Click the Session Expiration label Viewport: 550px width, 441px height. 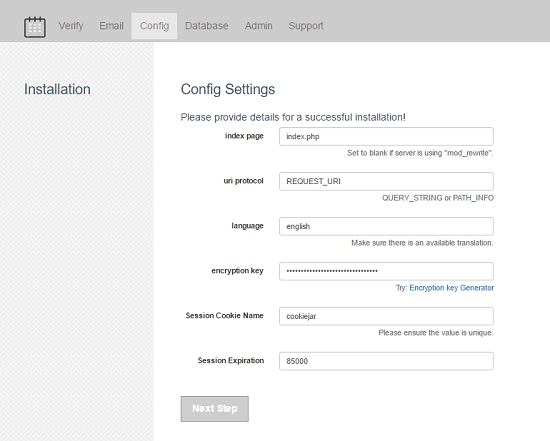pyautogui.click(x=230, y=361)
